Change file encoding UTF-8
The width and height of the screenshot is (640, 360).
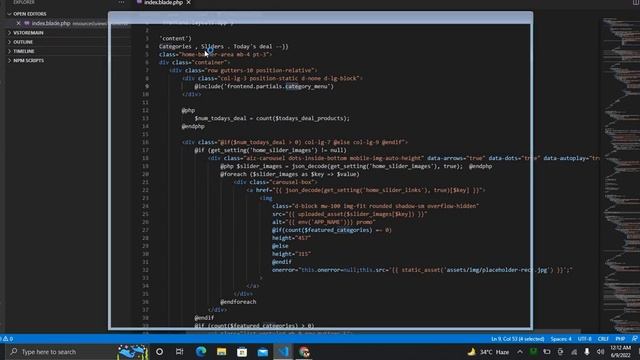584,339
